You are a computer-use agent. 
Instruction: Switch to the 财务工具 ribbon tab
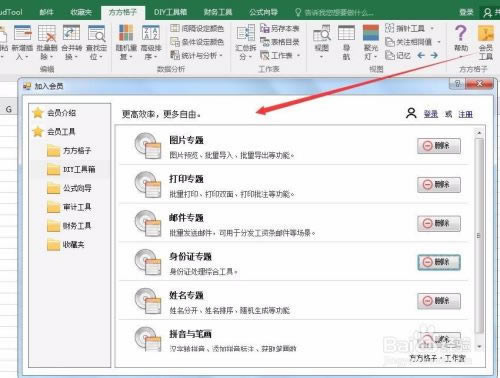[218, 12]
